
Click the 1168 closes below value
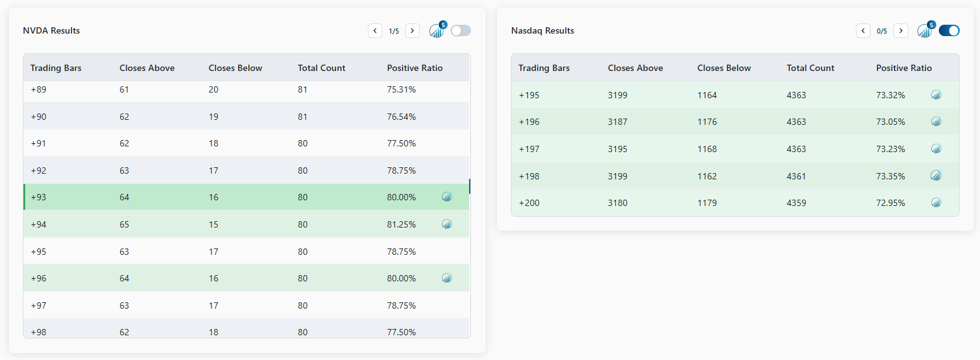(x=707, y=149)
